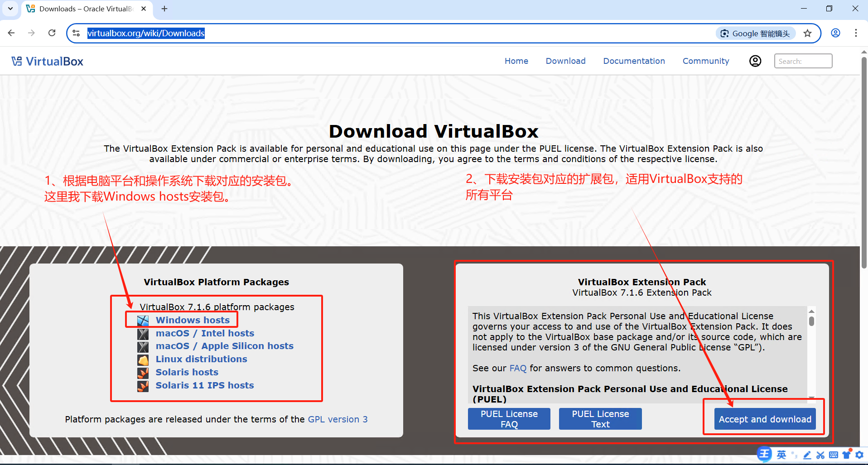
Task: Open the Linux distributions link
Action: (202, 359)
